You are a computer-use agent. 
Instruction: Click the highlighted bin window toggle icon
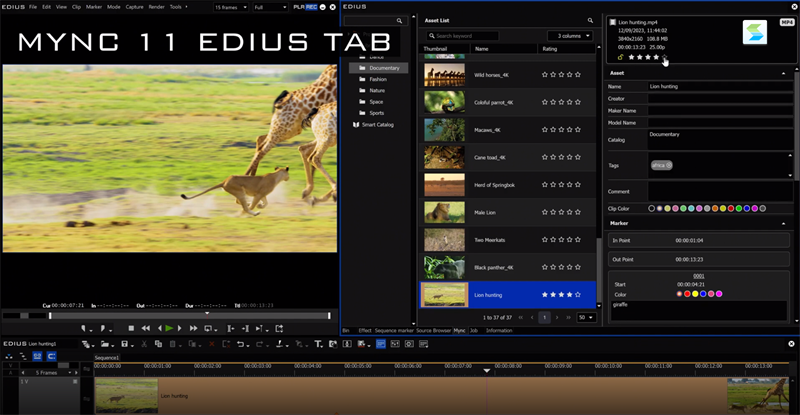click(x=381, y=344)
